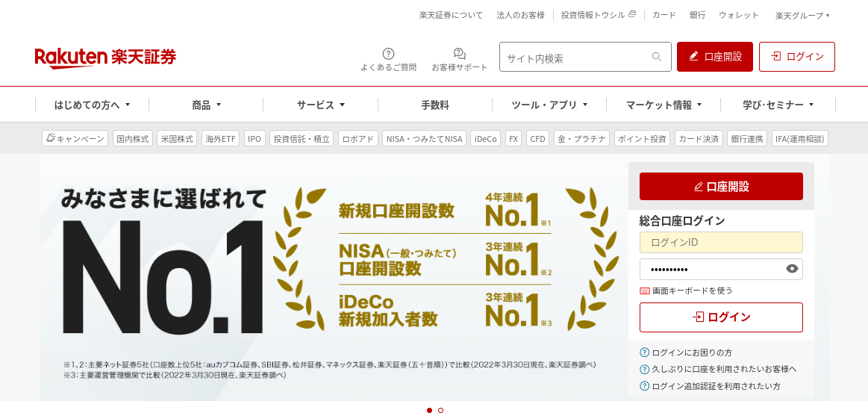Open the 銀行 link in top bar
Screen dimensions: 868x419
tap(698, 16)
